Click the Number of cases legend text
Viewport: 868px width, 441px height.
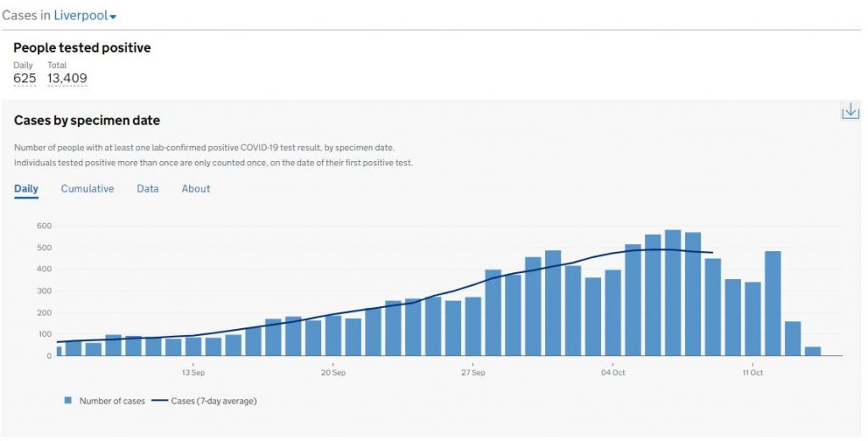pyautogui.click(x=112, y=400)
